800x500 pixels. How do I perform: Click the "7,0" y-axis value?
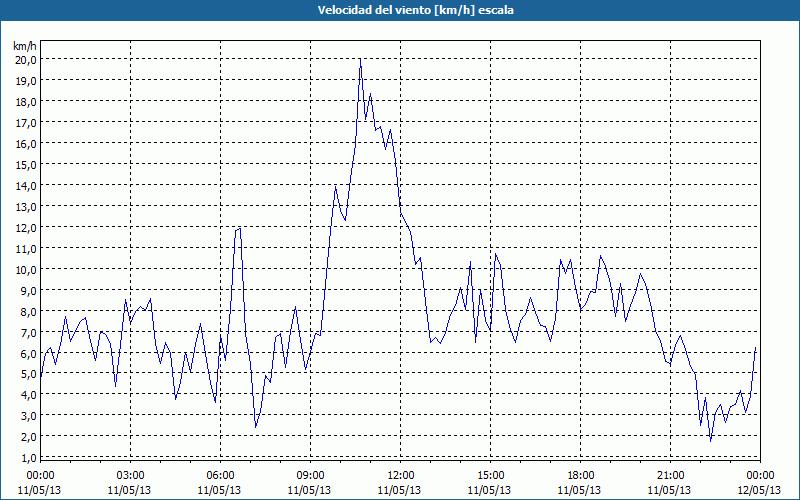pyautogui.click(x=28, y=332)
